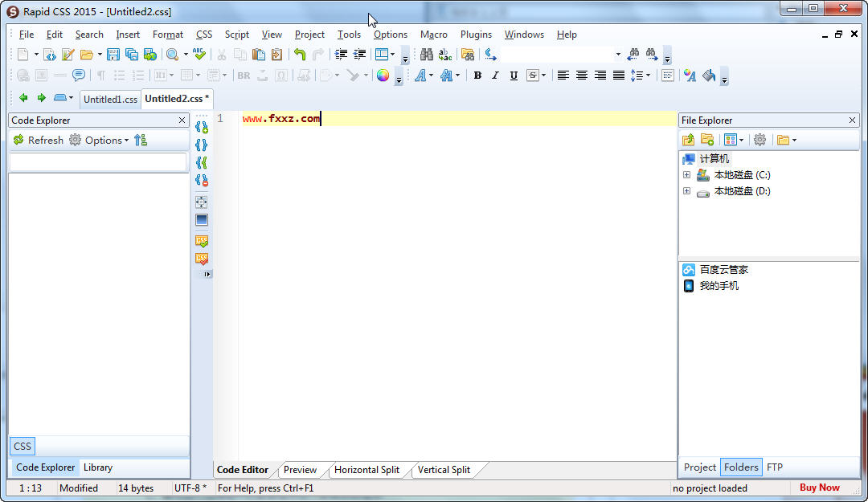868x502 pixels.
Task: Click the Save All multiple-disks icon
Action: 132,55
